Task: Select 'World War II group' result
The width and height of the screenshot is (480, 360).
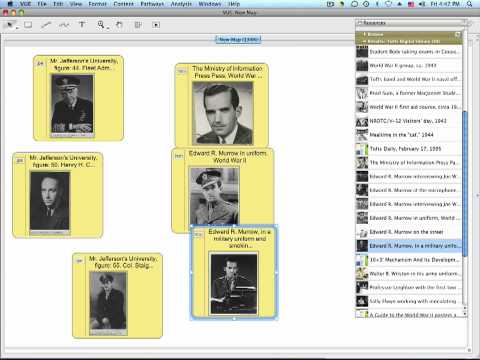Action: (409, 65)
